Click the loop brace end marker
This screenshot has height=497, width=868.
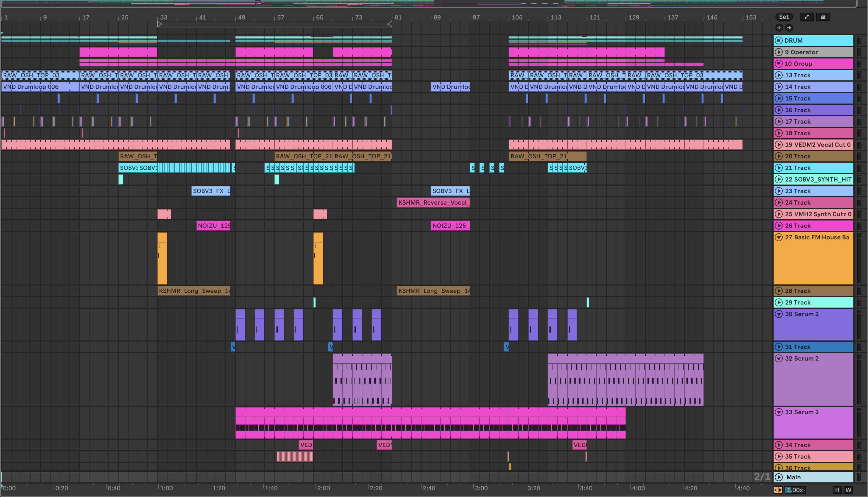[390, 24]
